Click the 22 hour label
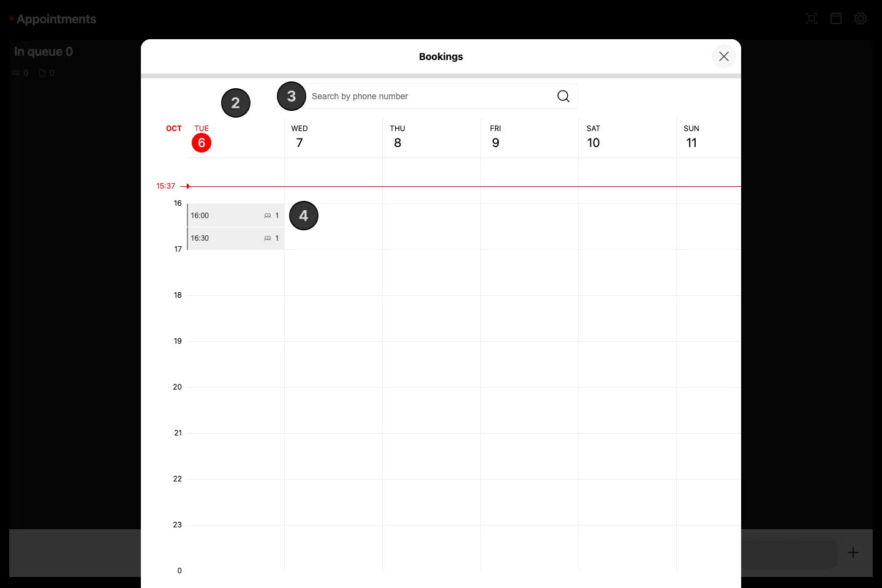 pyautogui.click(x=178, y=479)
